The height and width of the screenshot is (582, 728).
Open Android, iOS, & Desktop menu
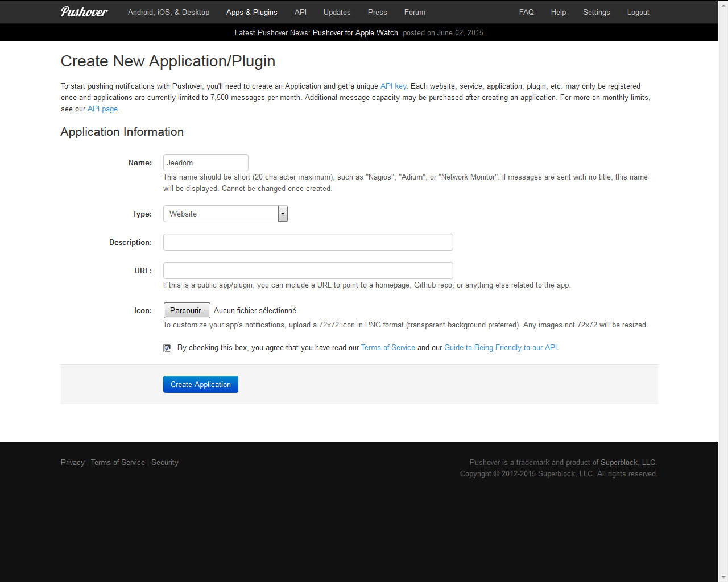click(x=168, y=12)
